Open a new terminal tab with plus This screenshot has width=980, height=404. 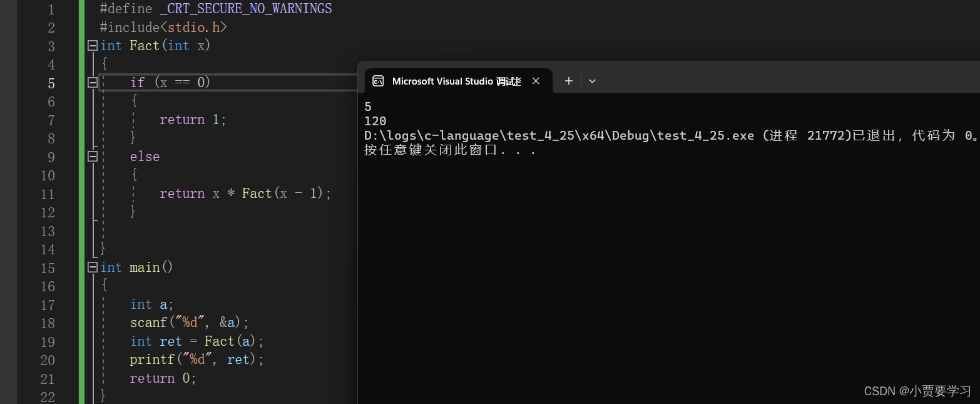(568, 81)
